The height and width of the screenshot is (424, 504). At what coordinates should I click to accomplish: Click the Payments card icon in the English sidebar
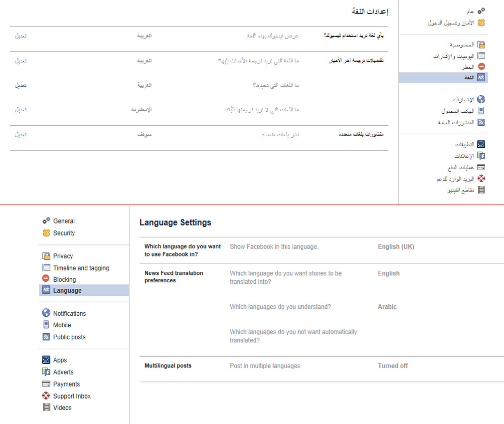pyautogui.click(x=46, y=384)
